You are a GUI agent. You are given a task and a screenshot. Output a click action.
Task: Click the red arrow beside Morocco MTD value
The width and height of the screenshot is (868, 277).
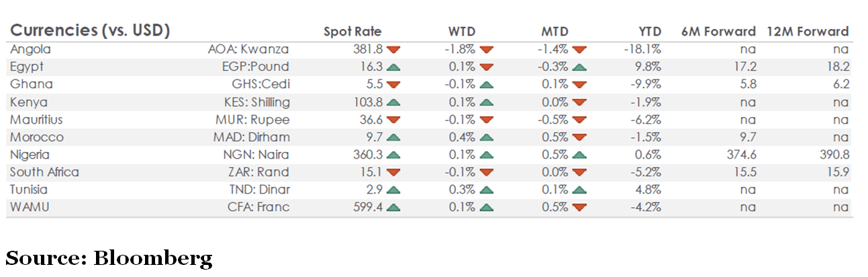tap(579, 137)
